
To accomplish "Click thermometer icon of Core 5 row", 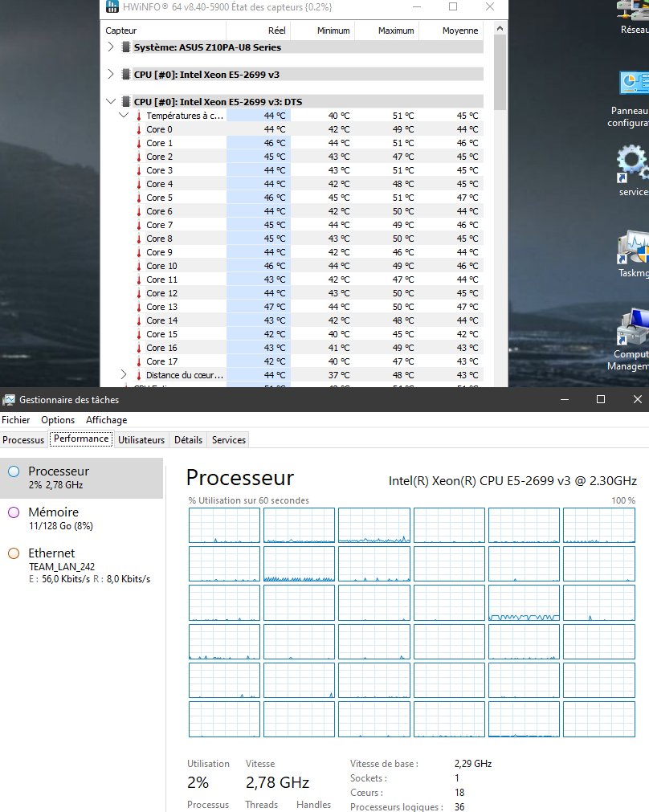I will coord(138,198).
